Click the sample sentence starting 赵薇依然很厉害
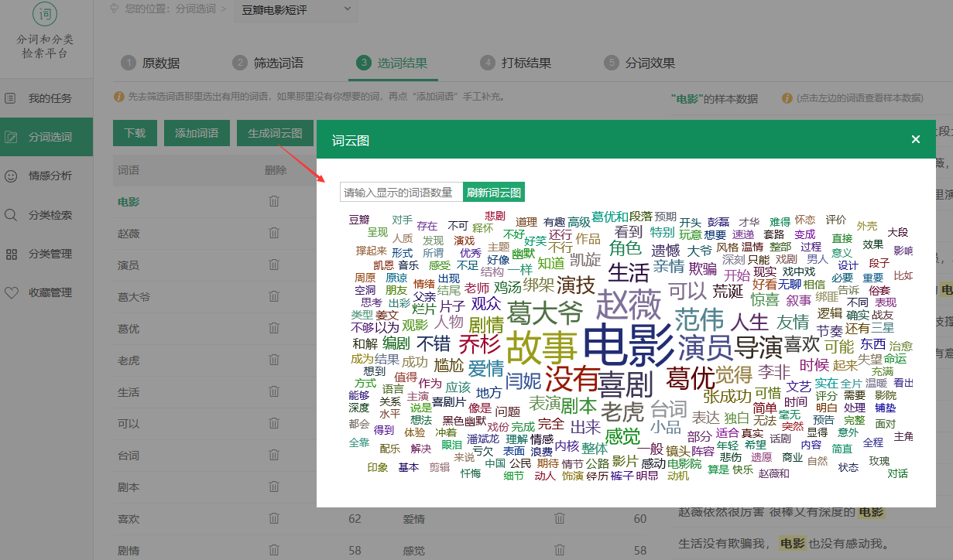 pos(780,512)
